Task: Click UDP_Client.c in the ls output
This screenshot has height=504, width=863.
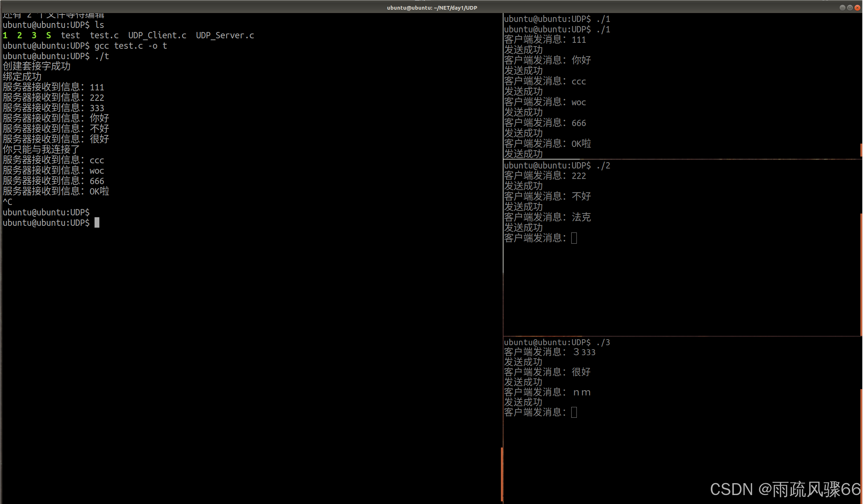Action: point(157,35)
